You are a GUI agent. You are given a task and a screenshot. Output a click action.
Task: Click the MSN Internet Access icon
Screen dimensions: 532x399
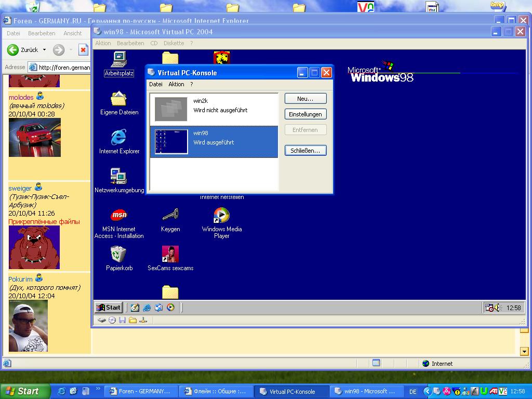[x=119, y=215]
